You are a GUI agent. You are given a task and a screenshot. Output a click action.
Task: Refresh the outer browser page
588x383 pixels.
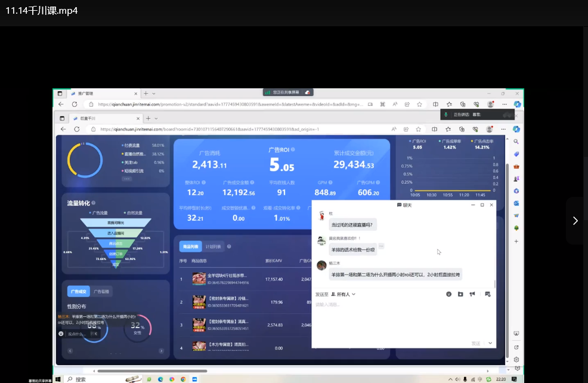pos(75,104)
